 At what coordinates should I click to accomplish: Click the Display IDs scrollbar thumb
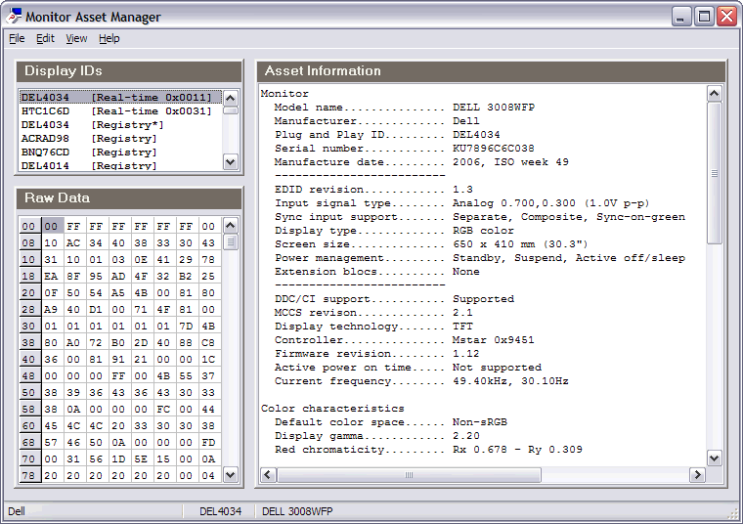pyautogui.click(x=231, y=110)
